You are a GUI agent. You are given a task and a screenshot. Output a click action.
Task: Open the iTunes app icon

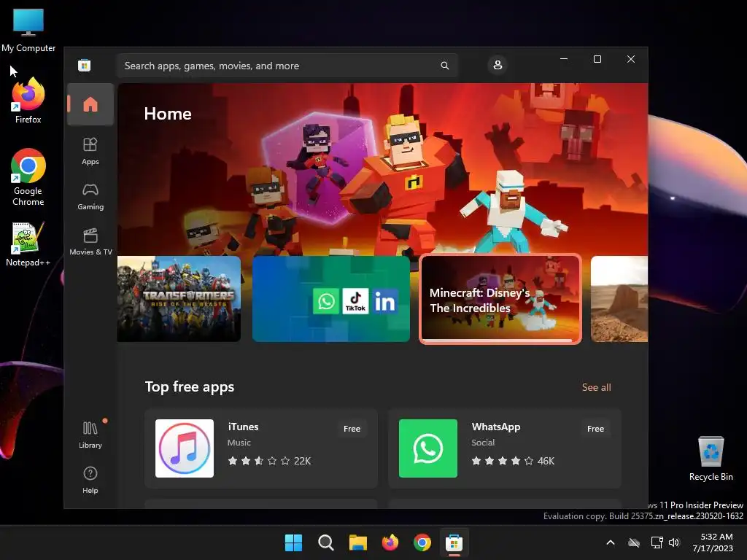coord(185,448)
